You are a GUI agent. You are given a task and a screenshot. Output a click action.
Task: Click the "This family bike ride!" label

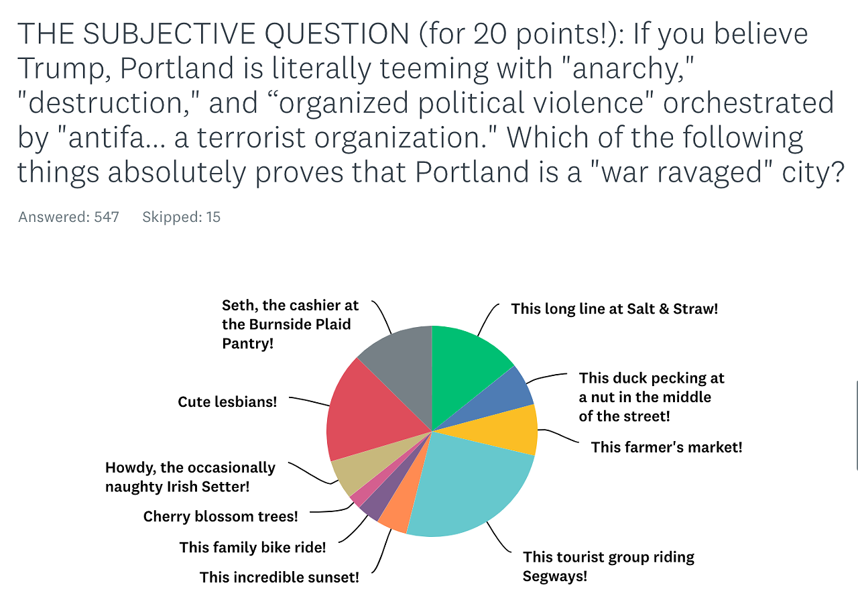[253, 547]
